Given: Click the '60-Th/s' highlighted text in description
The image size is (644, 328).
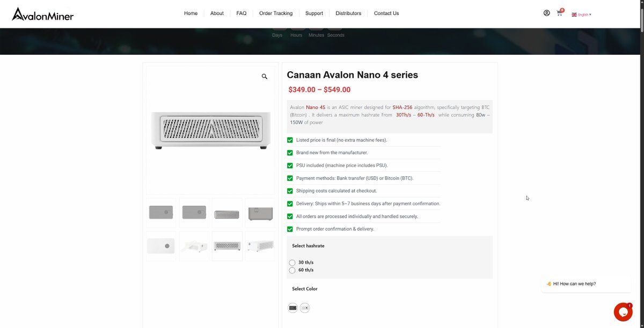Looking at the screenshot, I should [426, 115].
